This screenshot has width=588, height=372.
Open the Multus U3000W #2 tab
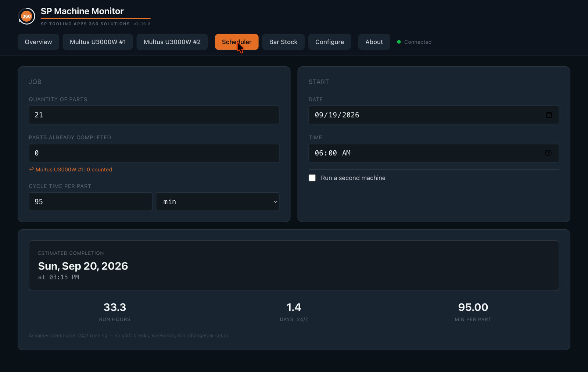172,42
